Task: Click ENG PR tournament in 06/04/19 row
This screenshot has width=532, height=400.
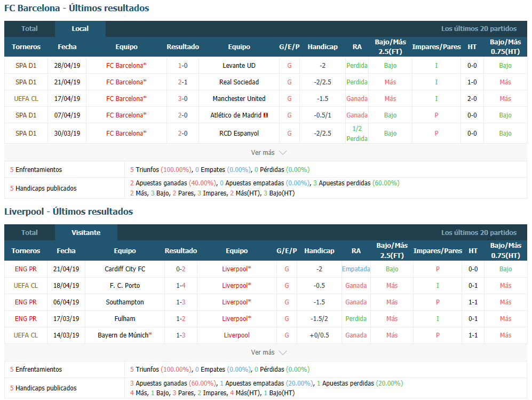Action: [x=26, y=302]
